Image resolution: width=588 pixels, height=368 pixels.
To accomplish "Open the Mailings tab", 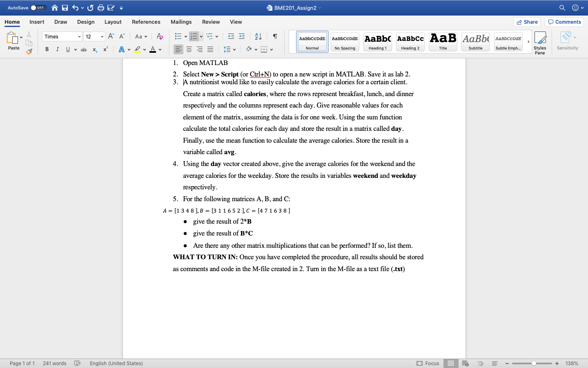I will [x=181, y=22].
